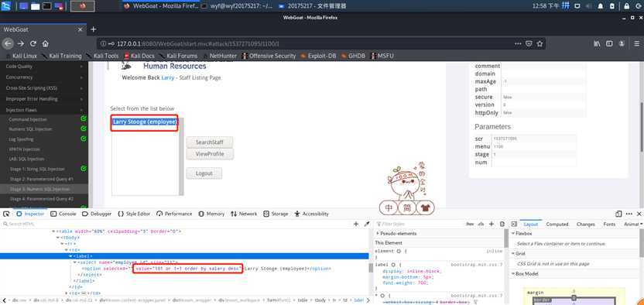Select Larry Stooge (employee) in list

(x=145, y=122)
